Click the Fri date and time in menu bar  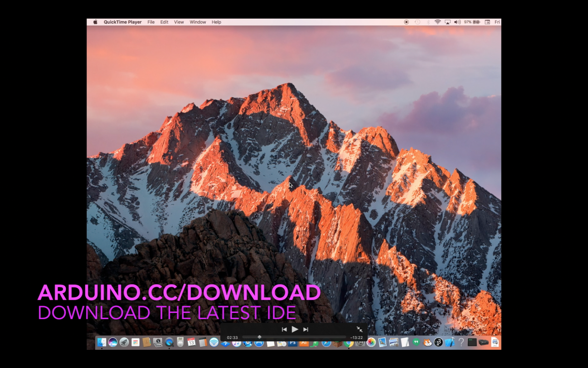click(x=497, y=22)
